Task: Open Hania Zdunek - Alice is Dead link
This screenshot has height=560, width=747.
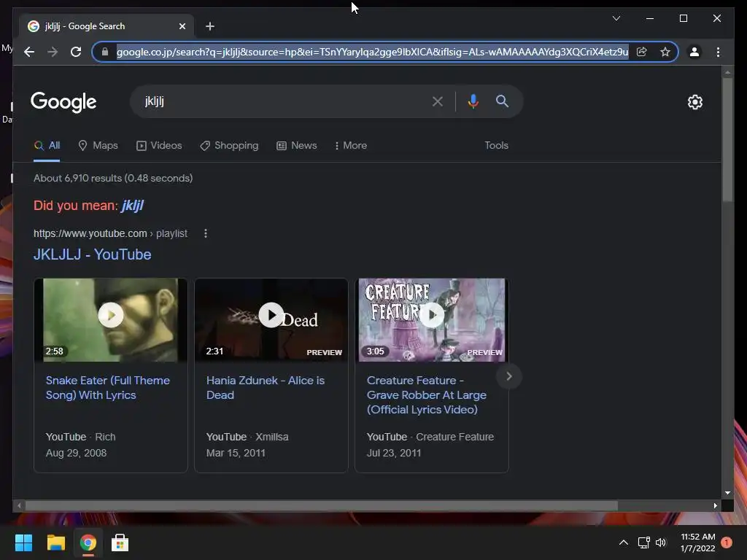Action: click(x=266, y=388)
